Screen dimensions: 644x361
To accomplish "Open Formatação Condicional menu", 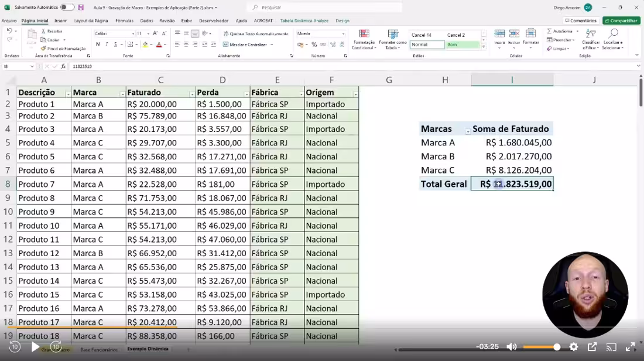I will [364, 39].
